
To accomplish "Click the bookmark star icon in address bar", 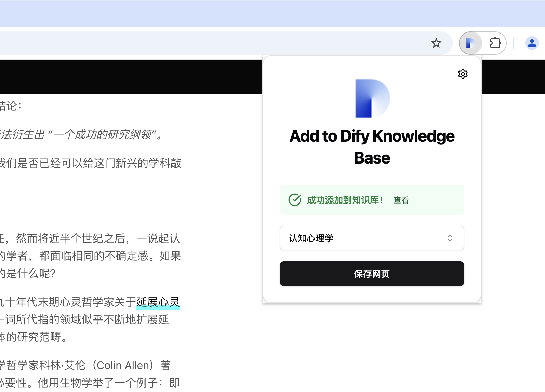I will pos(436,43).
